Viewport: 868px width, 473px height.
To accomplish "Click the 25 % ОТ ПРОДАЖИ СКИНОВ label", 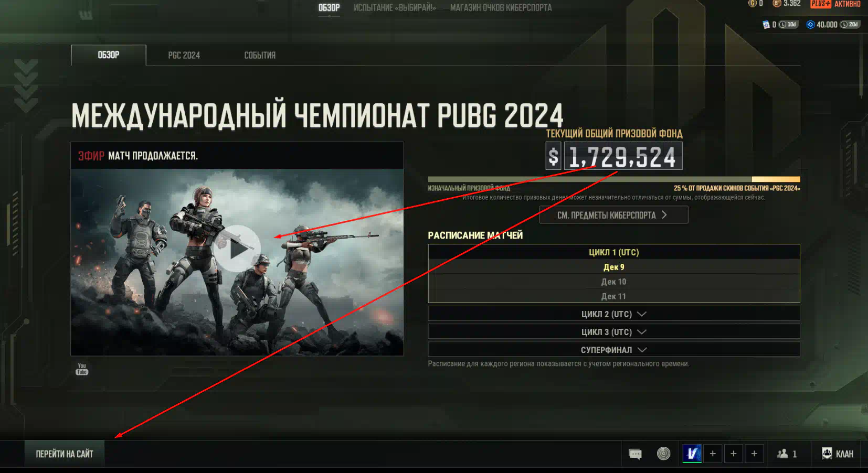I will pos(737,188).
